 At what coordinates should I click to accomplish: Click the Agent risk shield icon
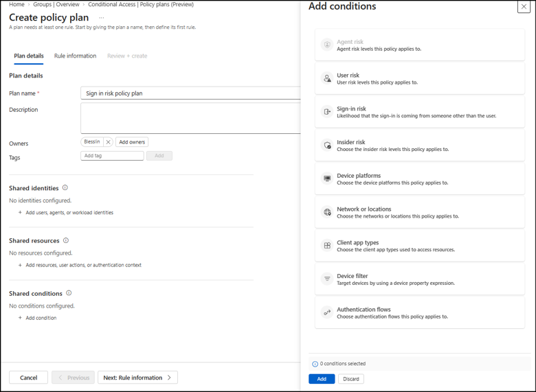pos(327,45)
